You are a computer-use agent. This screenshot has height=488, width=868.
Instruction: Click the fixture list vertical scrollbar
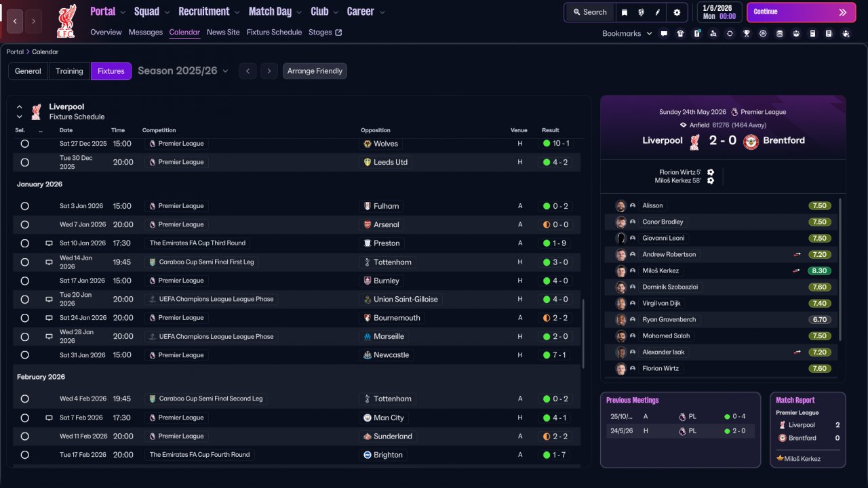point(583,333)
